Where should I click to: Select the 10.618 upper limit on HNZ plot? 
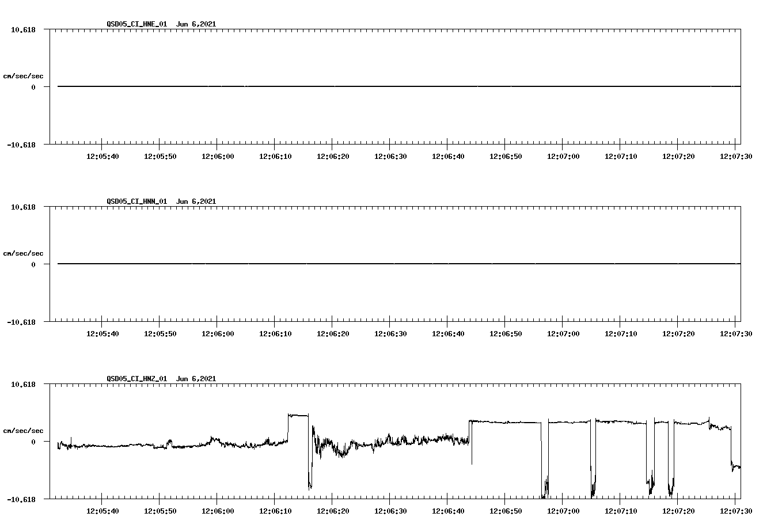[x=23, y=384]
